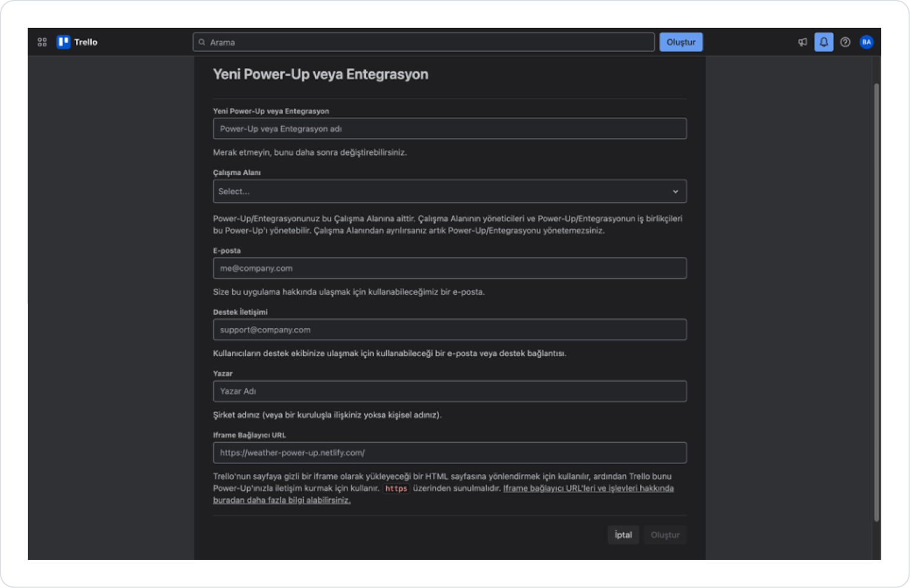Click the Çalışma Alanı field label
Viewport: 910px width, 588px height.
(x=237, y=172)
